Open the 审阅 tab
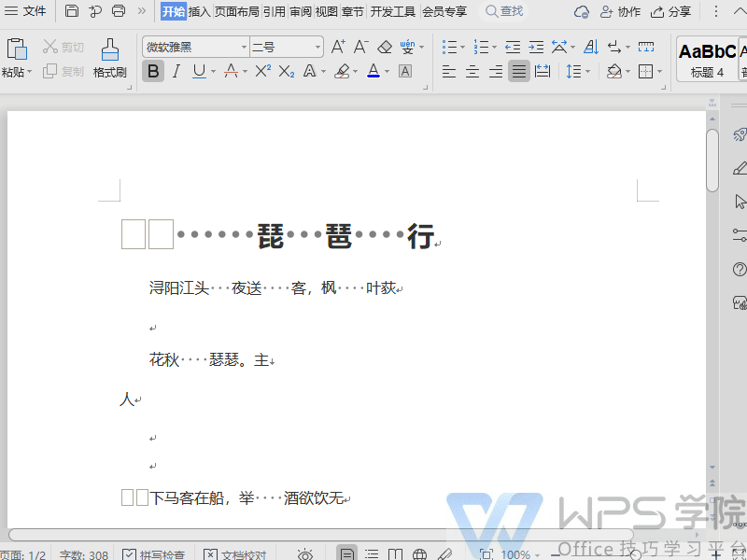This screenshot has height=560, width=747. (x=301, y=11)
